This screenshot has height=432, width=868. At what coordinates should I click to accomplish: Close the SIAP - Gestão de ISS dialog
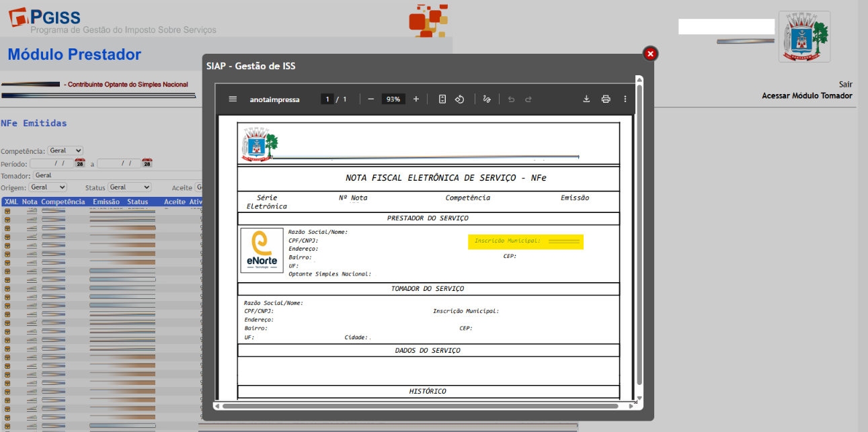(x=649, y=54)
